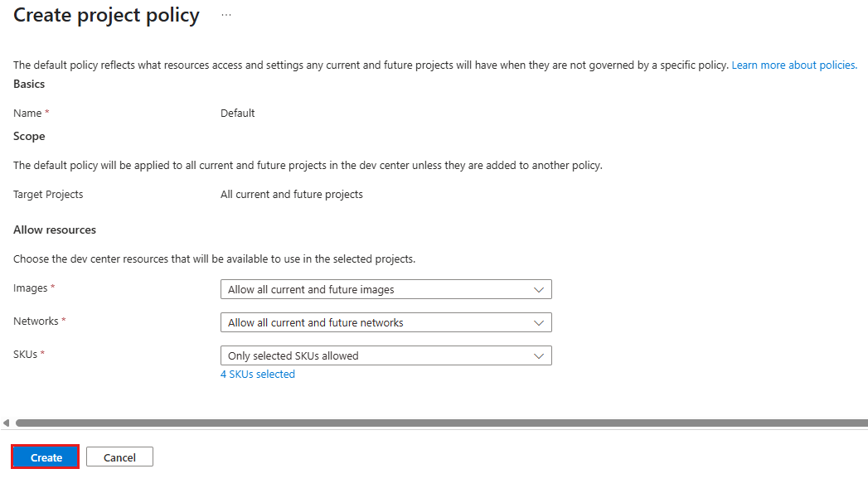Click the chevron on the Networks dropdown
This screenshot has height=493, width=868.
point(541,321)
